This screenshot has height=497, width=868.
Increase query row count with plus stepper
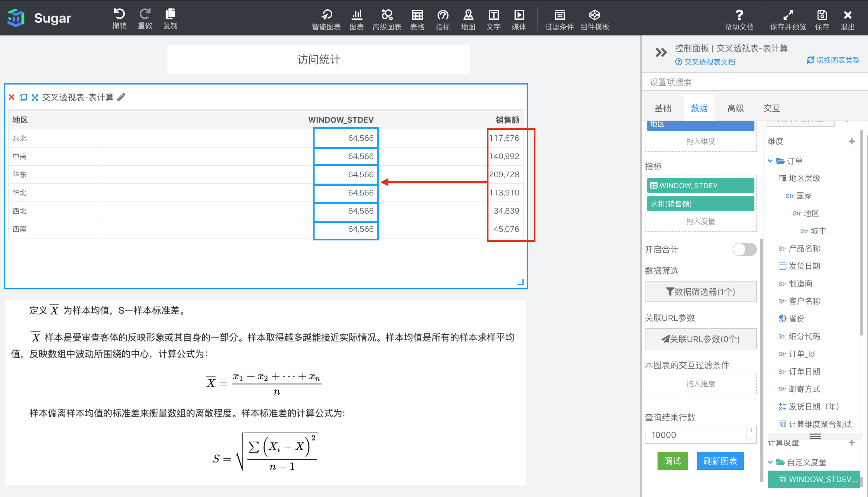pos(752,430)
